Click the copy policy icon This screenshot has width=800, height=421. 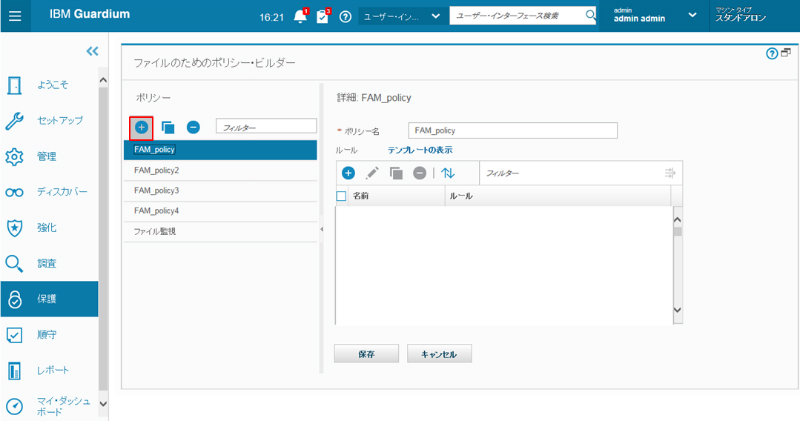coord(167,127)
